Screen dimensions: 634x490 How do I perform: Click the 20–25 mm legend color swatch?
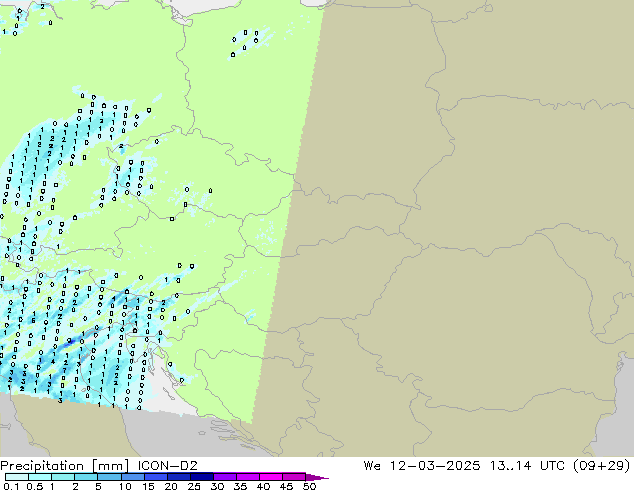(178, 477)
